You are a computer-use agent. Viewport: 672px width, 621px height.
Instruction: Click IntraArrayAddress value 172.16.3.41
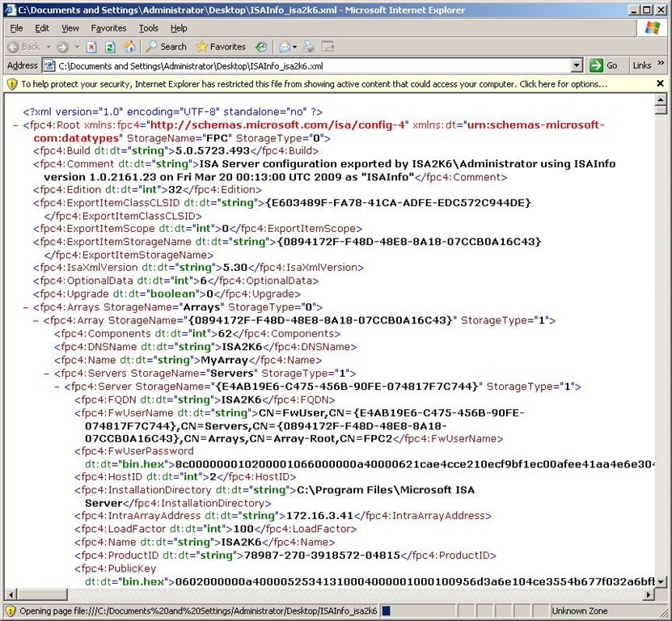pyautogui.click(x=319, y=516)
